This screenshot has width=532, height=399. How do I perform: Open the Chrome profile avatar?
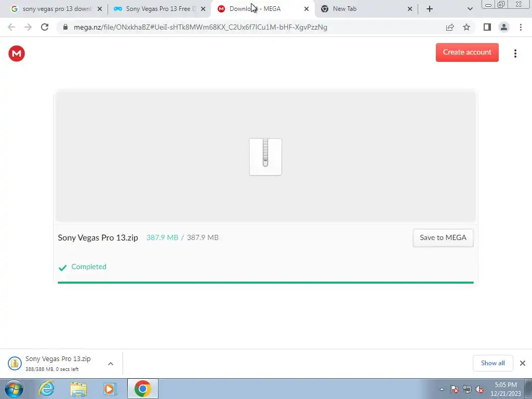tap(504, 27)
